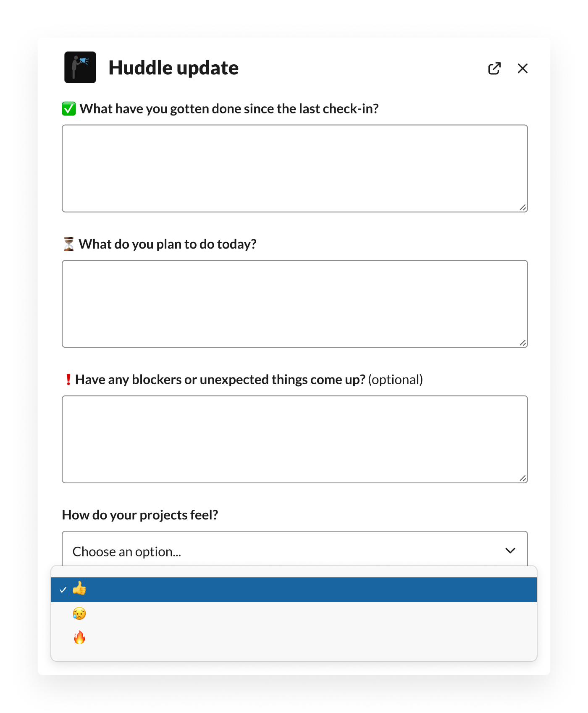This screenshot has height=713, width=588.
Task: Select the fire emoji option
Action: pos(294,637)
